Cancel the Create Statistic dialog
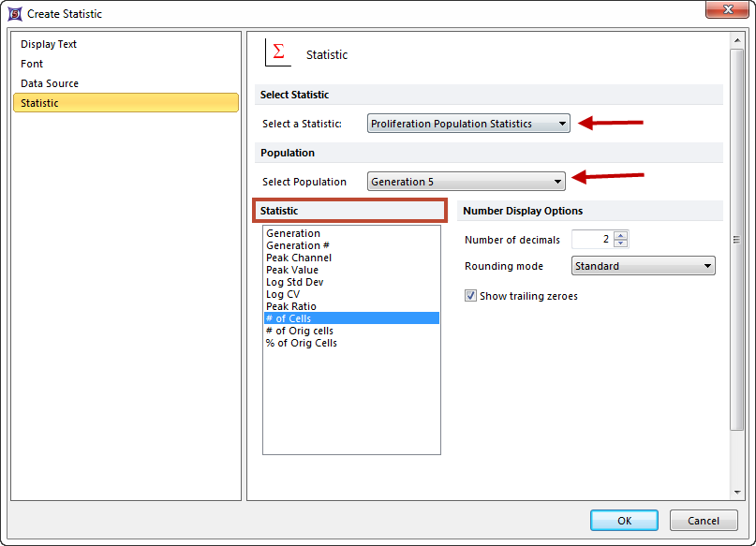The width and height of the screenshot is (756, 546). coord(704,521)
